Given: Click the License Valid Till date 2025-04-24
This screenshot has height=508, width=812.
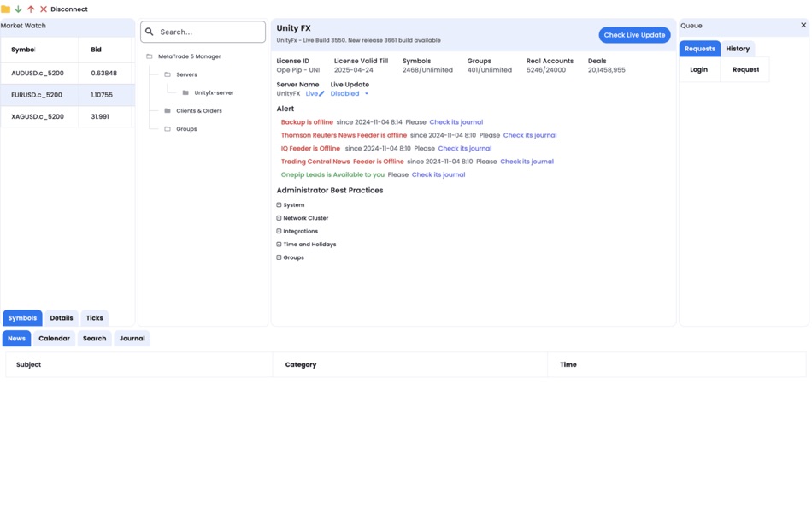Looking at the screenshot, I should point(353,70).
